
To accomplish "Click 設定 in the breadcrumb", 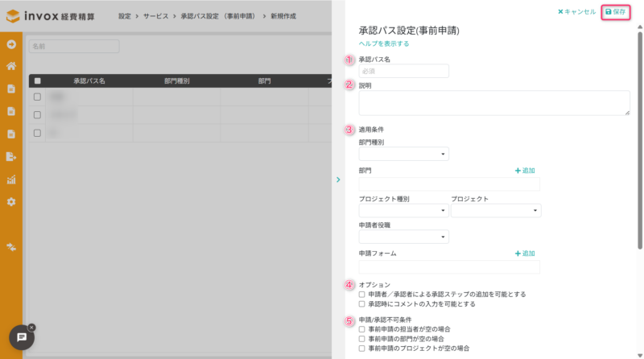I will 125,16.
